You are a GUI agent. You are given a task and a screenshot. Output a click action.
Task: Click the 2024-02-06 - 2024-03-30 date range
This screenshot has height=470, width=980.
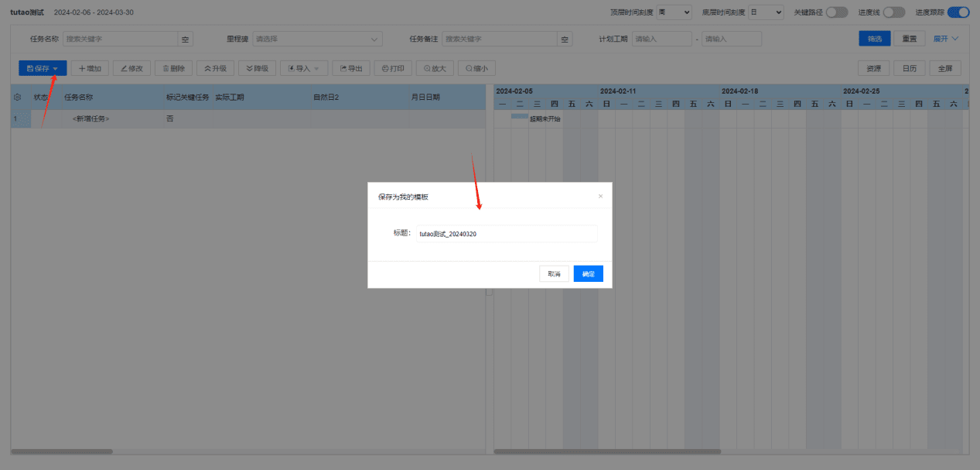[x=94, y=12]
